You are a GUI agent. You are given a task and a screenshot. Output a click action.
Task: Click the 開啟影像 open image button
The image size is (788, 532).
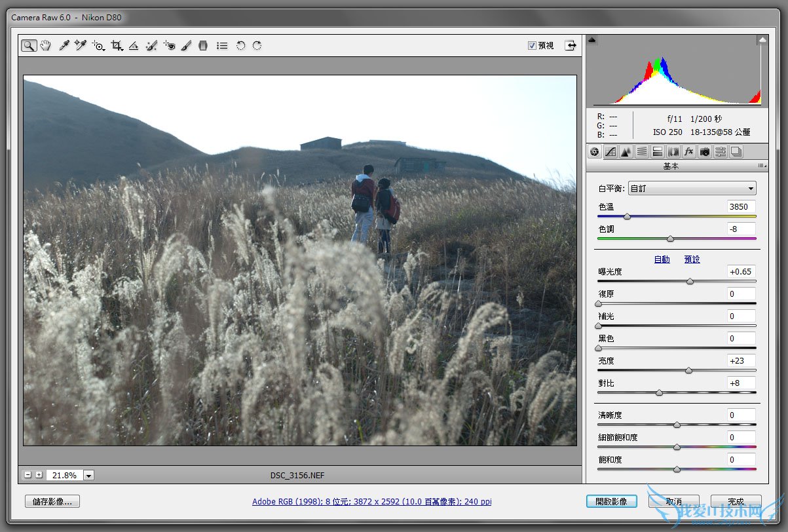click(611, 501)
